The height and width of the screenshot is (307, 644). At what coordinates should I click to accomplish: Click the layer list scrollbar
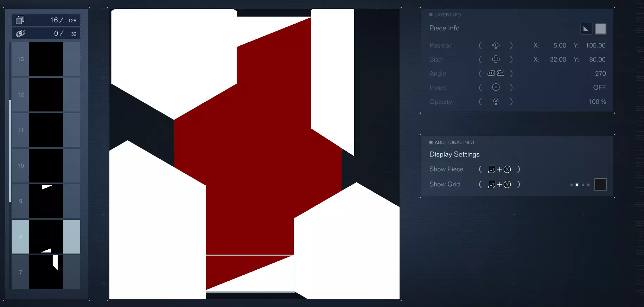click(x=10, y=151)
